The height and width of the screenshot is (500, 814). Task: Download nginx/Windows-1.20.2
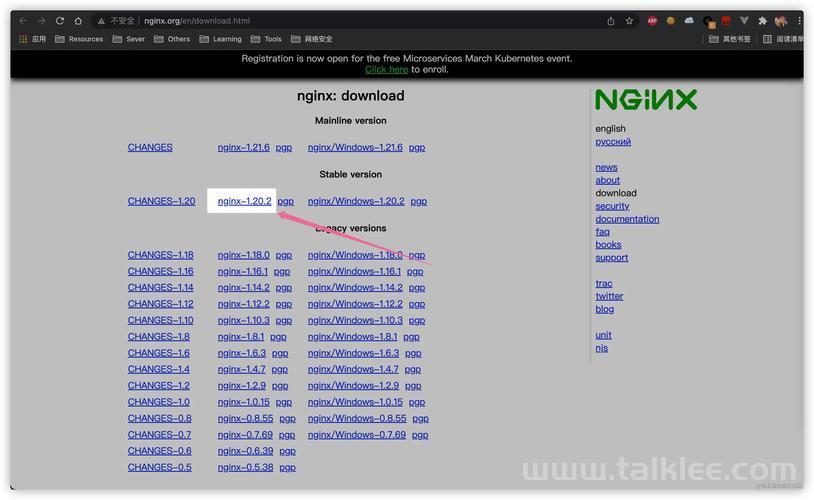(356, 201)
